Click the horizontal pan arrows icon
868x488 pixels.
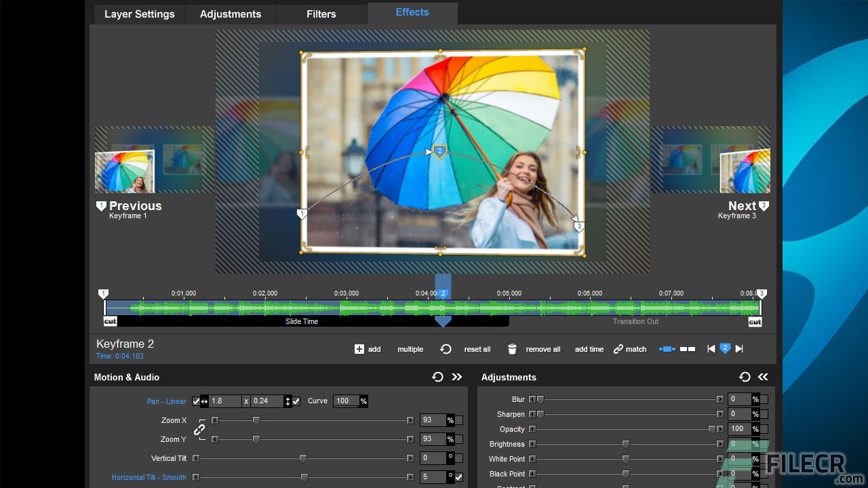pos(204,401)
